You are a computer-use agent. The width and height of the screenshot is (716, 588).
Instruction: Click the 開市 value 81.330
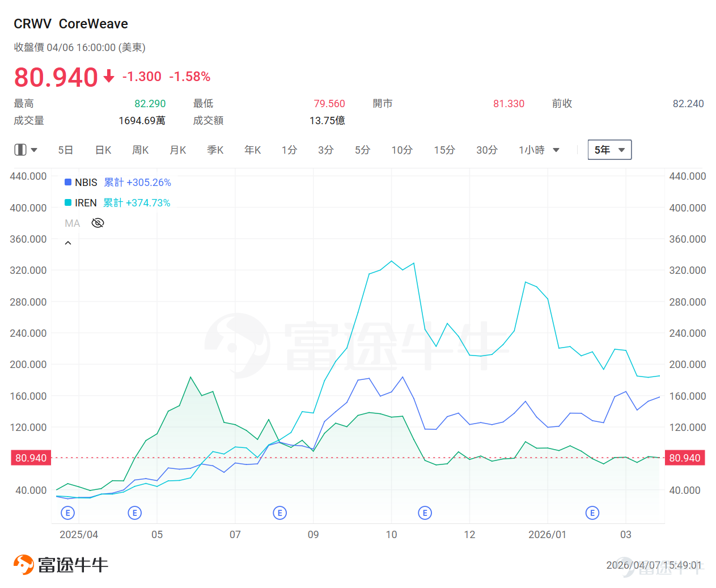click(509, 104)
